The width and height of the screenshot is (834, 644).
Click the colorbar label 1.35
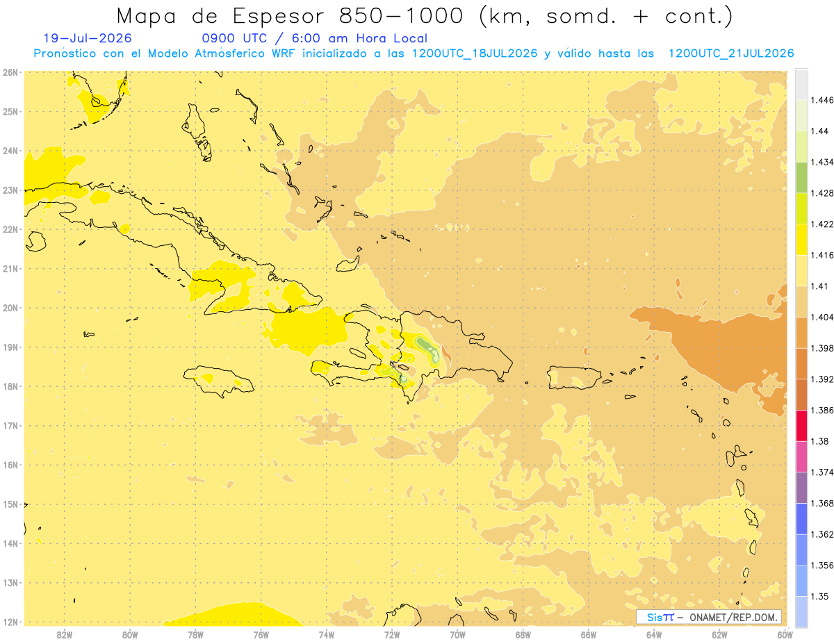click(x=821, y=596)
